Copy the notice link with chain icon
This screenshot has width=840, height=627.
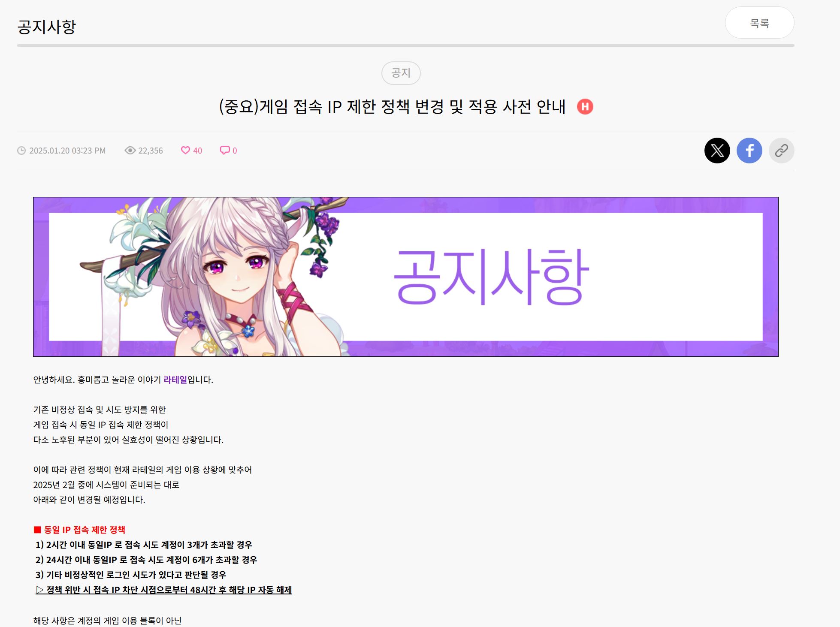click(x=781, y=151)
